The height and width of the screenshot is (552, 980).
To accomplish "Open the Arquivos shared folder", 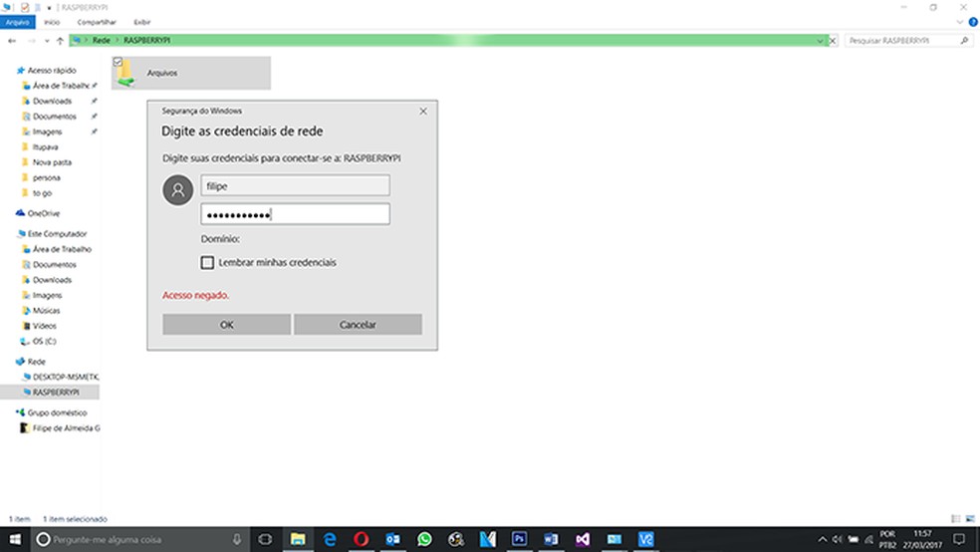I will point(190,73).
